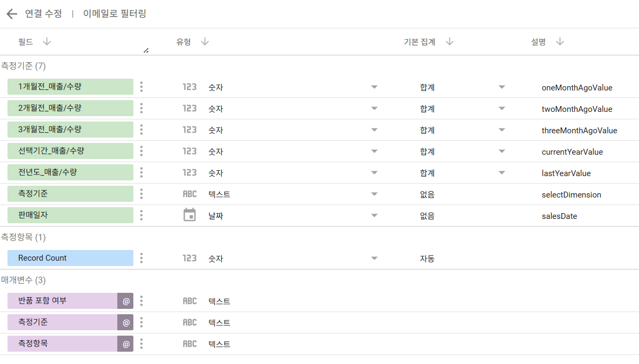Click the @ icon on 측정항목 parameter
Image resolution: width=639 pixels, height=364 pixels.
(125, 344)
